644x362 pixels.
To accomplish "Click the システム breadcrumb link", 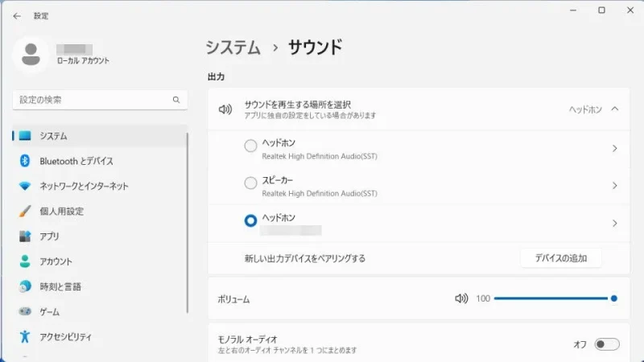I will click(233, 47).
